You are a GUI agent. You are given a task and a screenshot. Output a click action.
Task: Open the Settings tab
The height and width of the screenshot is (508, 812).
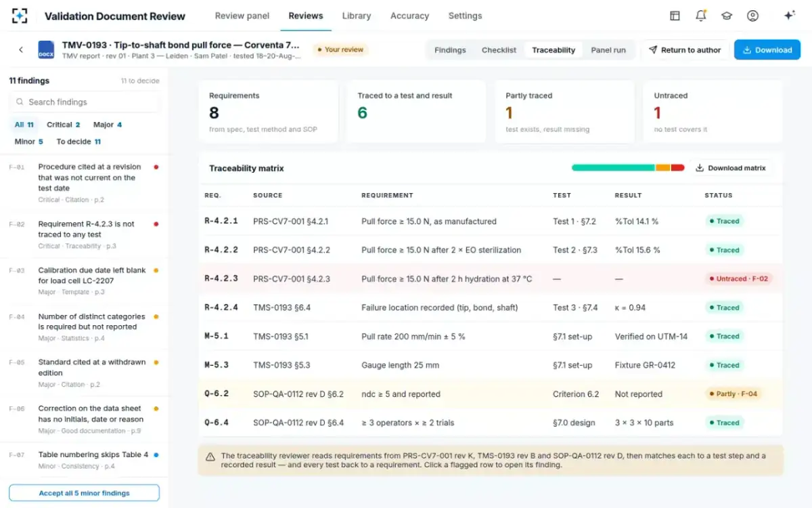coord(466,16)
